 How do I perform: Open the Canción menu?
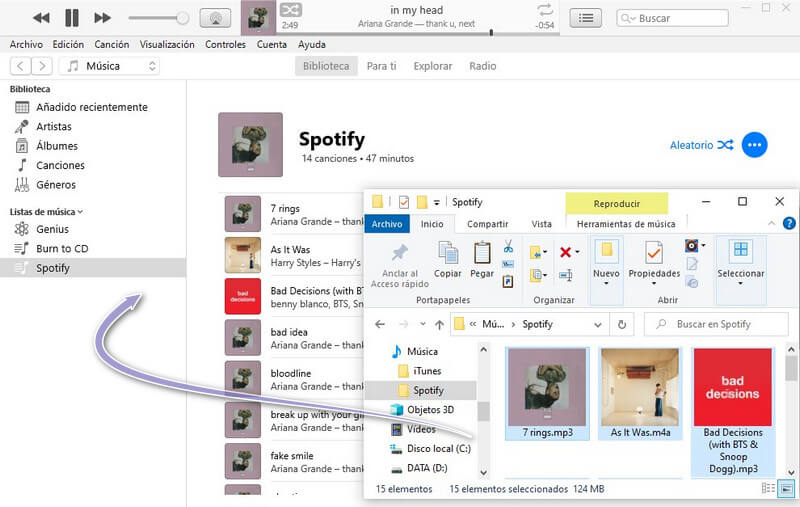tap(112, 44)
